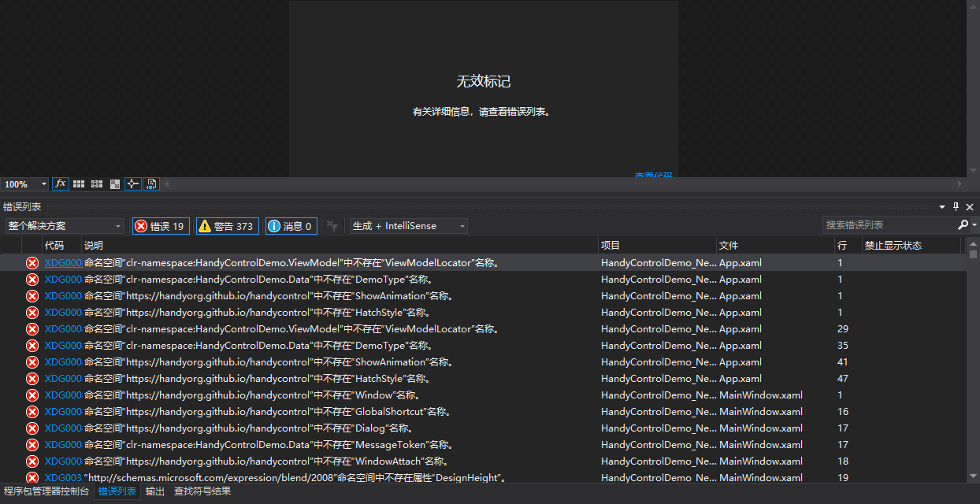Click error icon of ShowAnimation line 41 row
The width and height of the screenshot is (980, 504).
[32, 362]
